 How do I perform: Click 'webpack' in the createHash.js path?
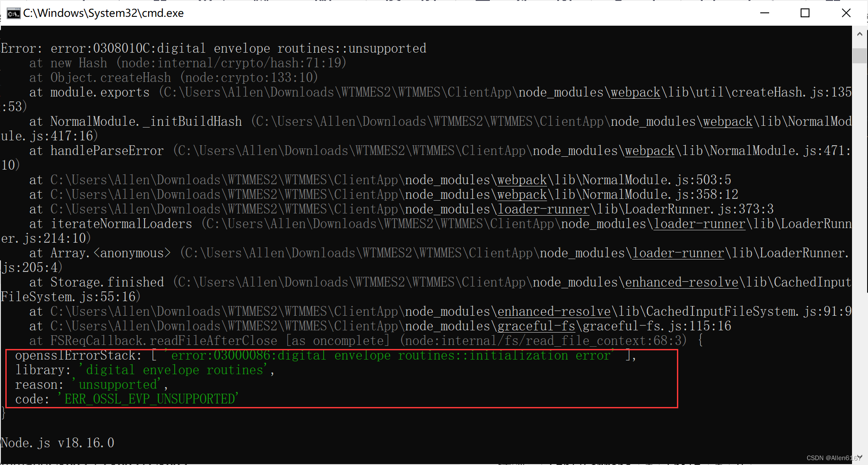point(635,92)
